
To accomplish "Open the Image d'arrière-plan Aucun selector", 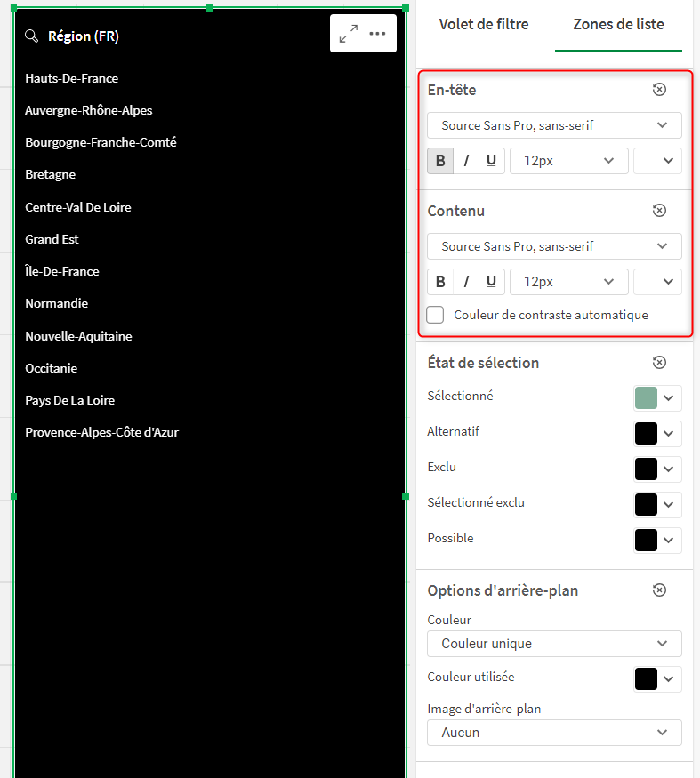I will coord(554,733).
